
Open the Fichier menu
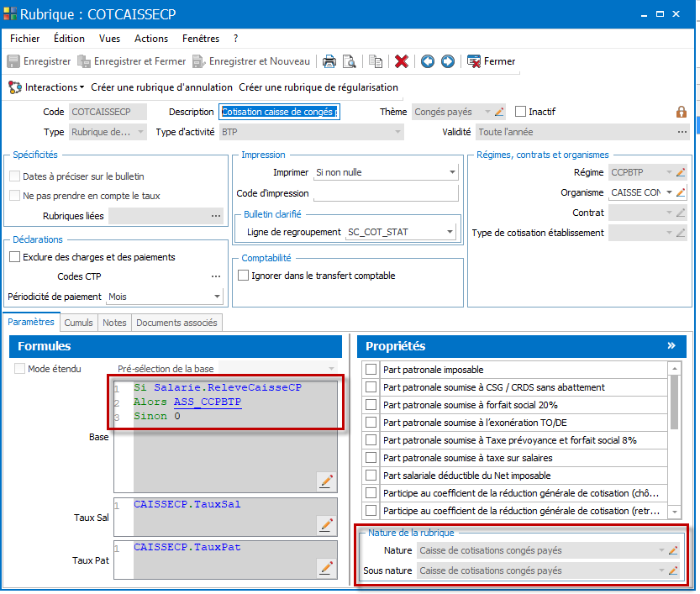click(x=24, y=39)
